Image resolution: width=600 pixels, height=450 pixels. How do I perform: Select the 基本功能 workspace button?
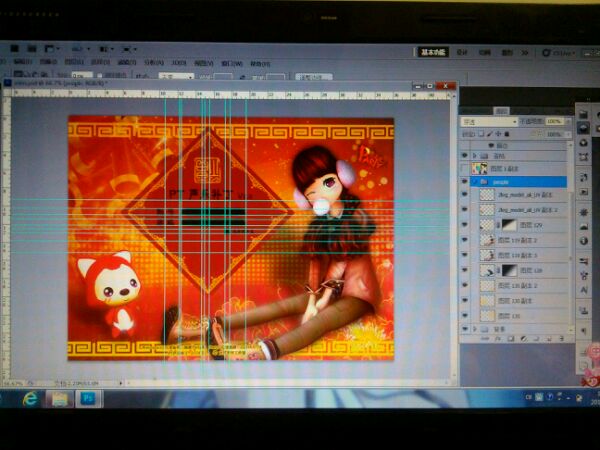click(x=433, y=52)
